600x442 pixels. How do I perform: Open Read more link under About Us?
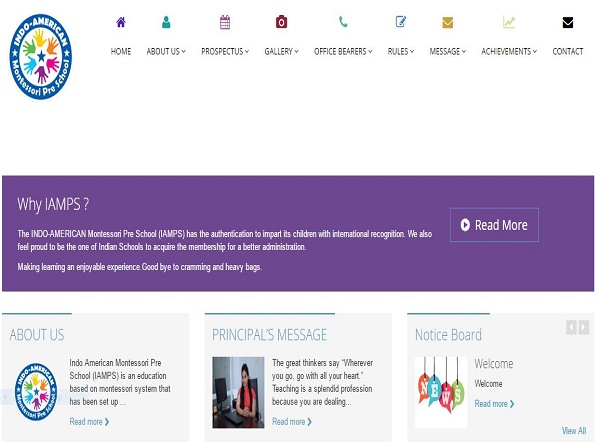(89, 422)
